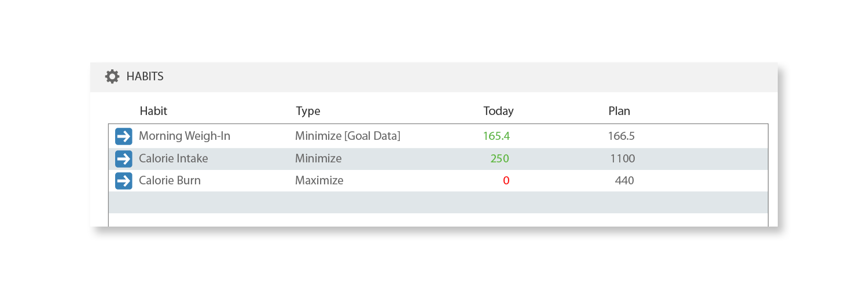Click the Habit column header
The width and height of the screenshot is (868, 289).
pos(153,111)
